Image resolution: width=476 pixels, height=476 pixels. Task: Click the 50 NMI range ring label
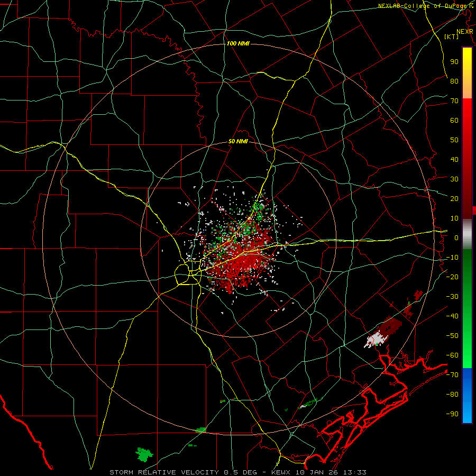(237, 141)
